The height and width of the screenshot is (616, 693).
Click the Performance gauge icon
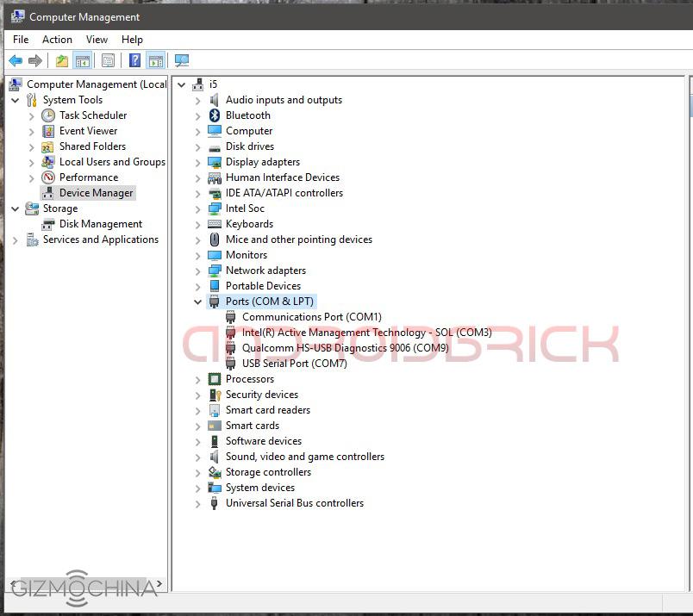[x=48, y=177]
